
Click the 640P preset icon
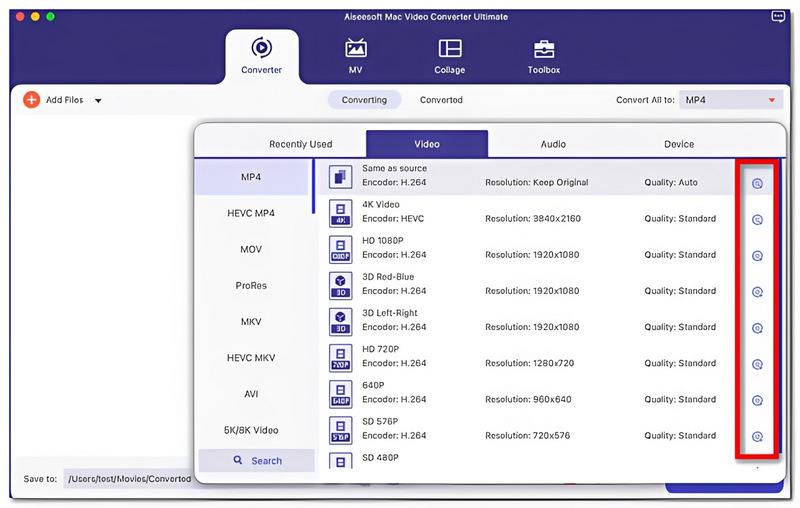(340, 394)
